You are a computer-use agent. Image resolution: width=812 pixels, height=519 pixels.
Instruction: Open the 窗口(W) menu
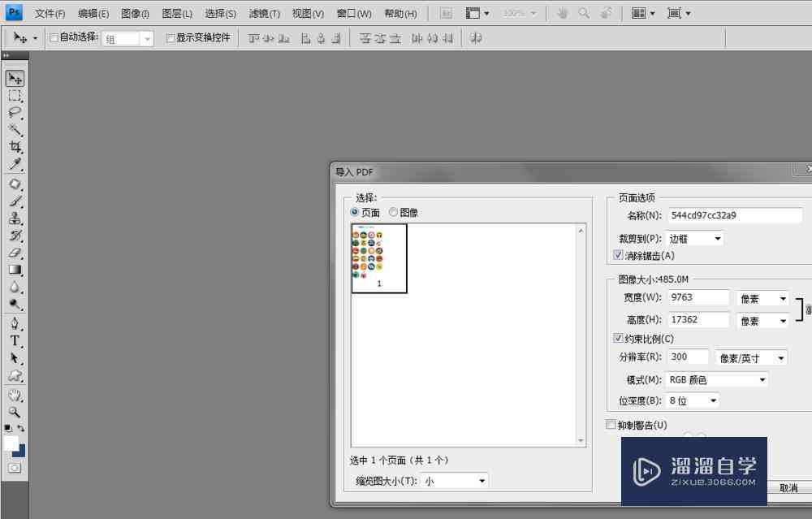pos(354,14)
